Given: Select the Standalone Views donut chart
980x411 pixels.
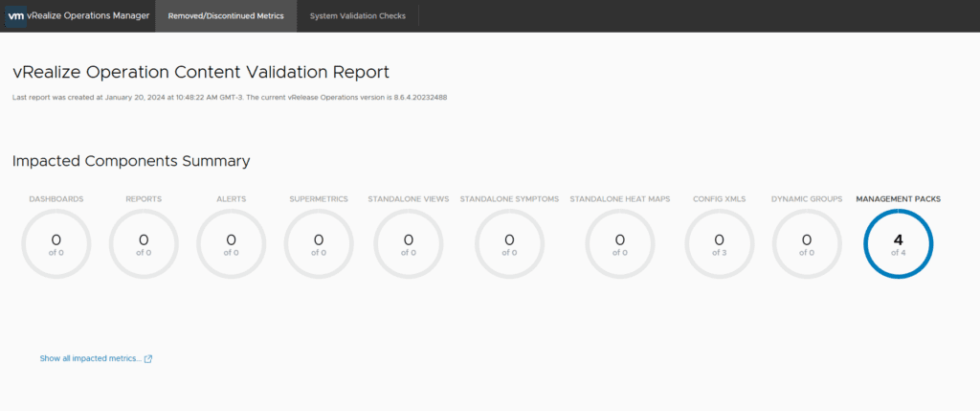Looking at the screenshot, I should [408, 244].
